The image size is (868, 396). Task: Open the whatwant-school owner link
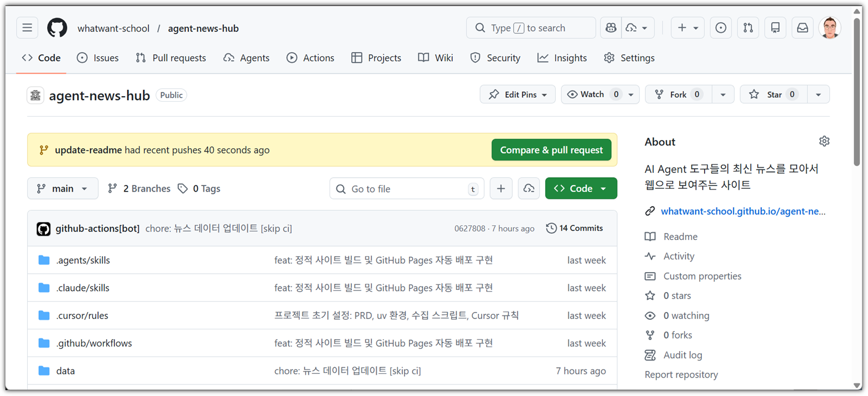(x=113, y=28)
